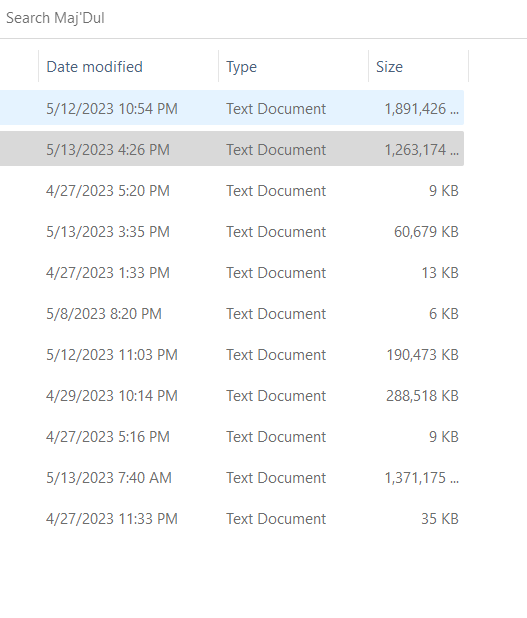Image resolution: width=527 pixels, height=618 pixels.
Task: Sort files by Size column header
Action: tap(419, 67)
